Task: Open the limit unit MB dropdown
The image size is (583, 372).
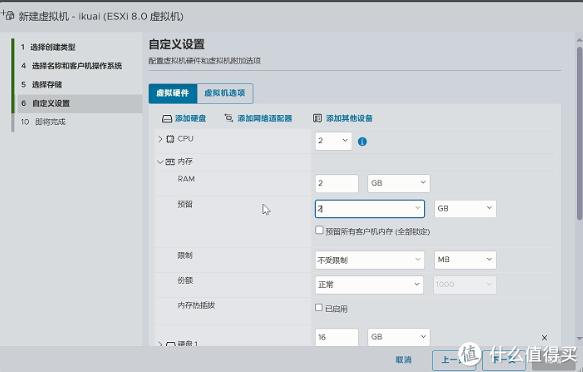Action: pos(465,260)
